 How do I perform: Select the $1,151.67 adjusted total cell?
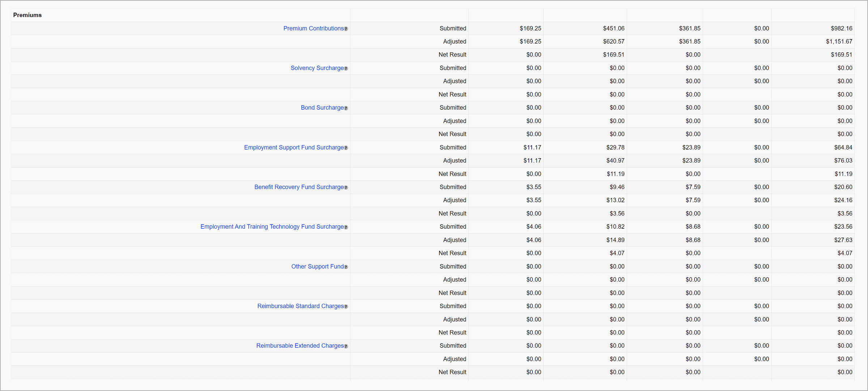pos(839,42)
